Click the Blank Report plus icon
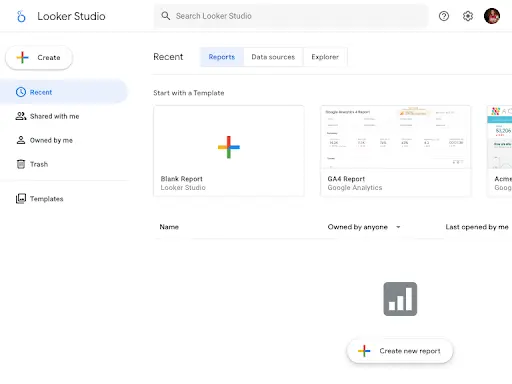This screenshot has height=384, width=512. (x=229, y=147)
